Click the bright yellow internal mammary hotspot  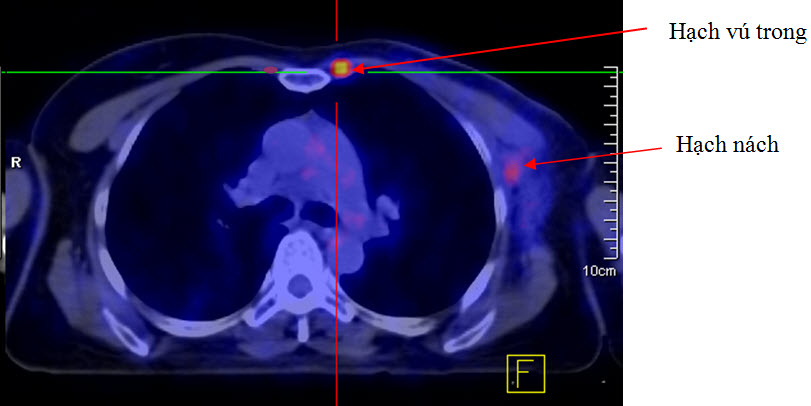point(342,68)
